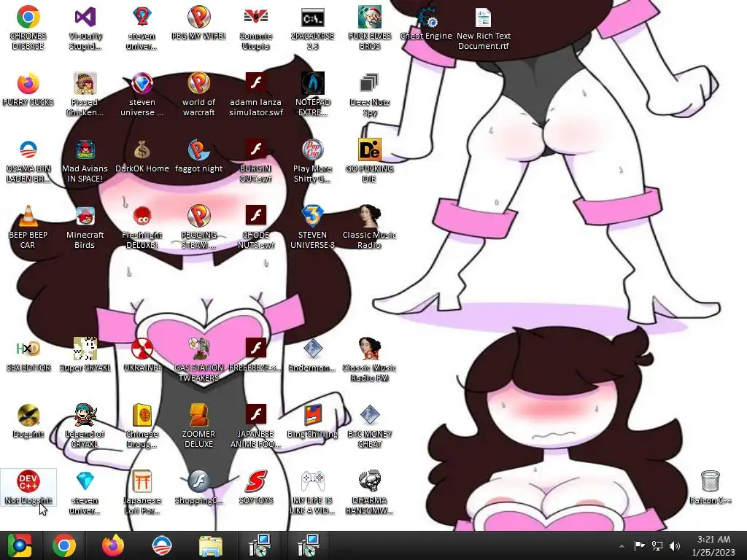Select GAS STATION TWEAKERS plant icon

point(198,360)
